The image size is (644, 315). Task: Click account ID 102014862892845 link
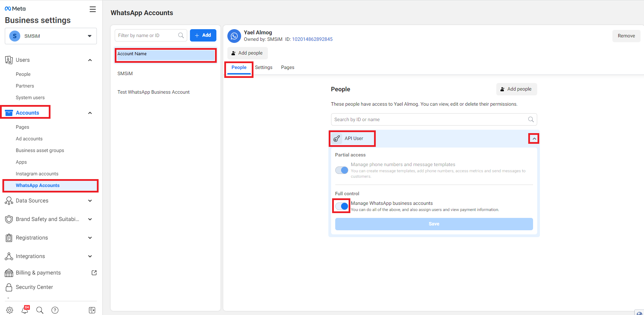pos(312,39)
